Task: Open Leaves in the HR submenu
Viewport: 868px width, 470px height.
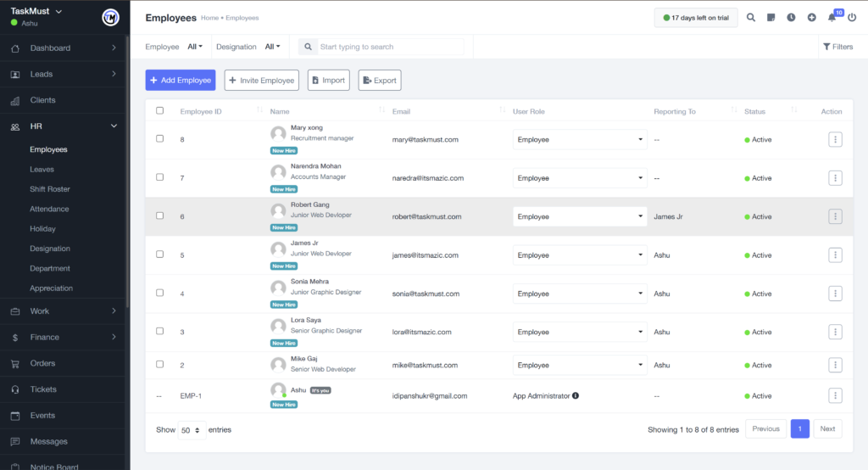Action: coord(42,170)
